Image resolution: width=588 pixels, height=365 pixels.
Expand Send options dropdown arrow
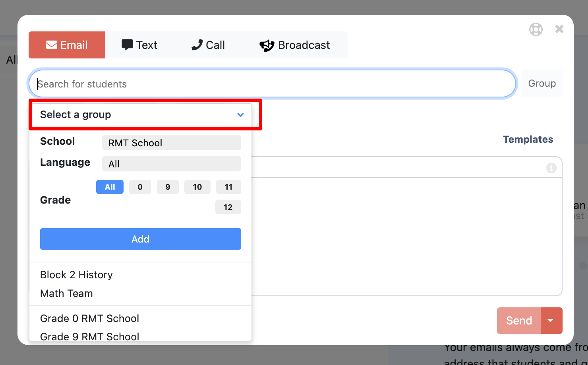(551, 320)
